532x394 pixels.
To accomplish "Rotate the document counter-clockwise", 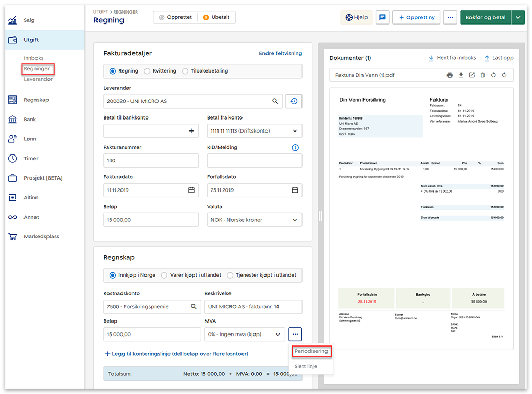I will [493, 75].
